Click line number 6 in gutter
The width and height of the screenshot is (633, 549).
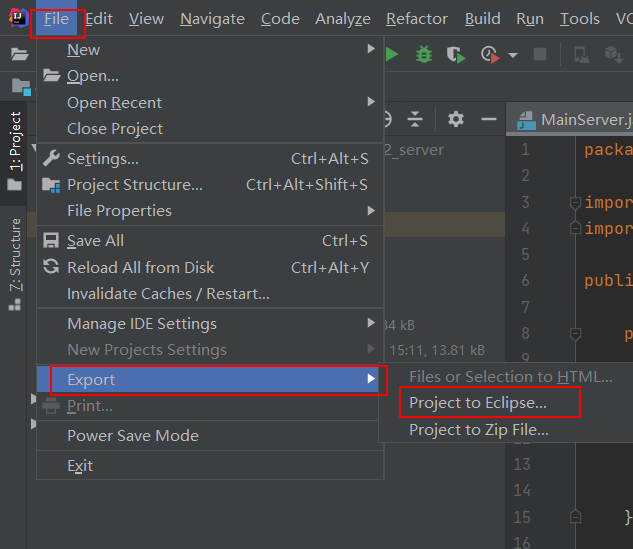[525, 280]
